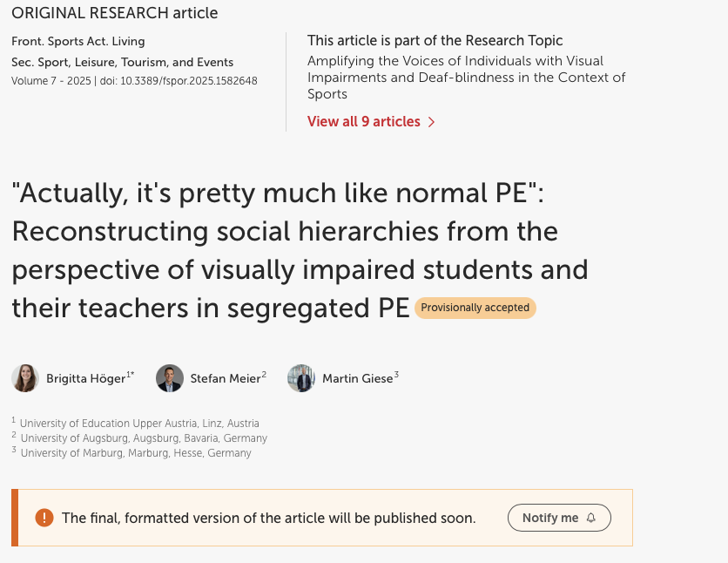Click the bell icon in Notify me
Viewport: 728px width, 563px height.
(x=591, y=518)
